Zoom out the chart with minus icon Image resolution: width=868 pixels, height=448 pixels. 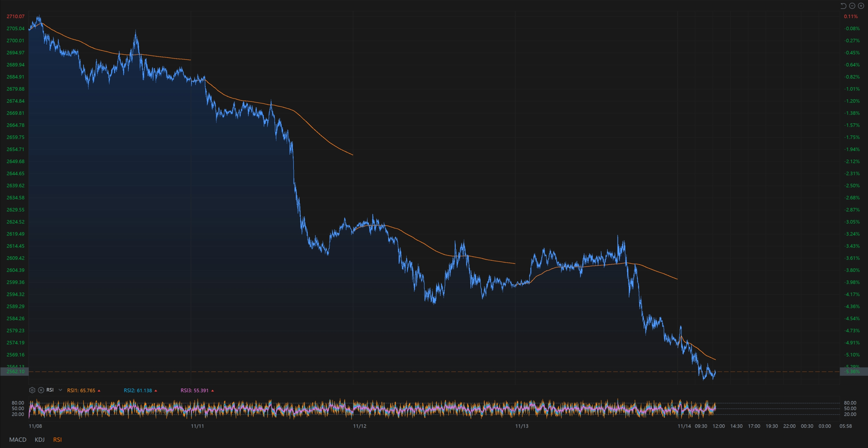pyautogui.click(x=852, y=6)
